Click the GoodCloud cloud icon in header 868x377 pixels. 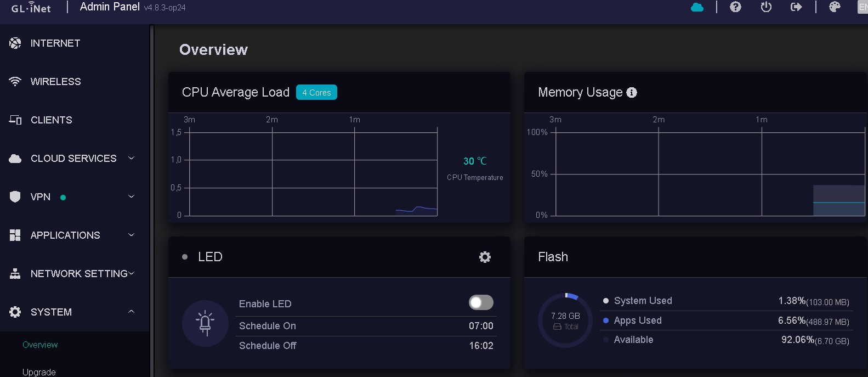tap(697, 7)
